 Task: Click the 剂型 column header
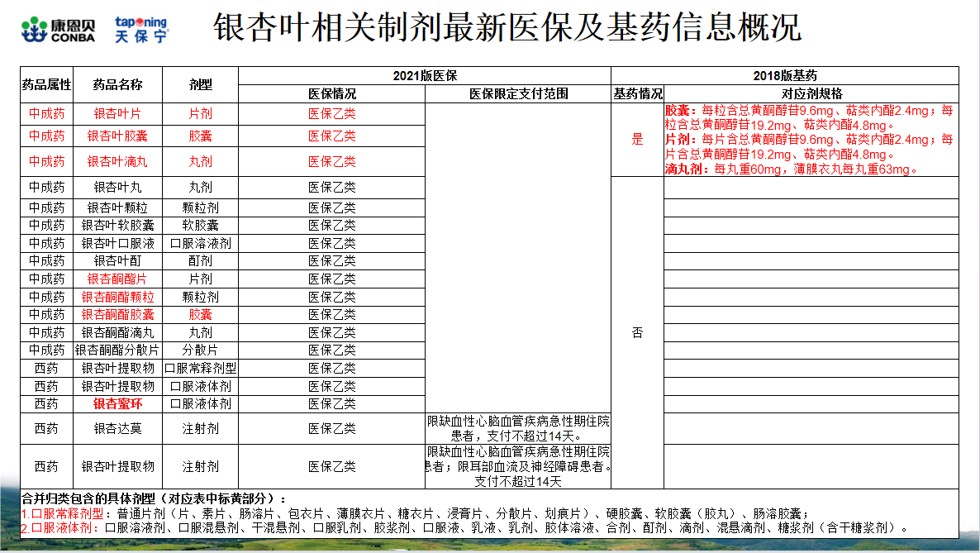coord(201,84)
